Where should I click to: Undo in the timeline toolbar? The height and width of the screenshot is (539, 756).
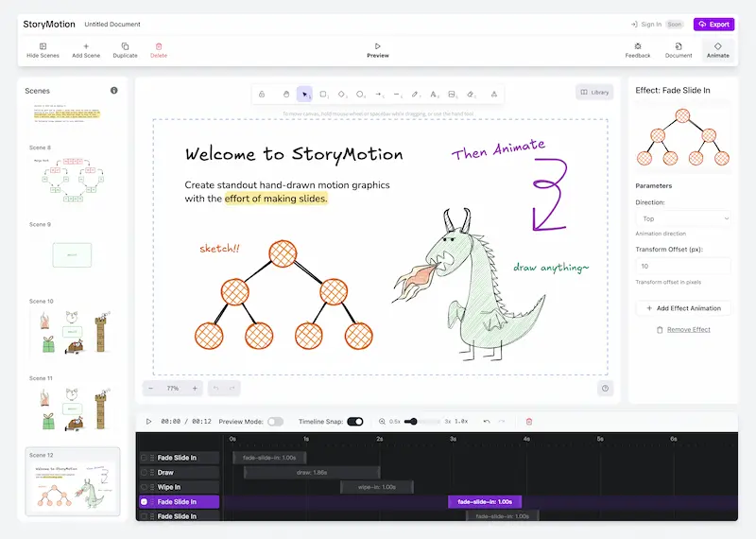[487, 421]
